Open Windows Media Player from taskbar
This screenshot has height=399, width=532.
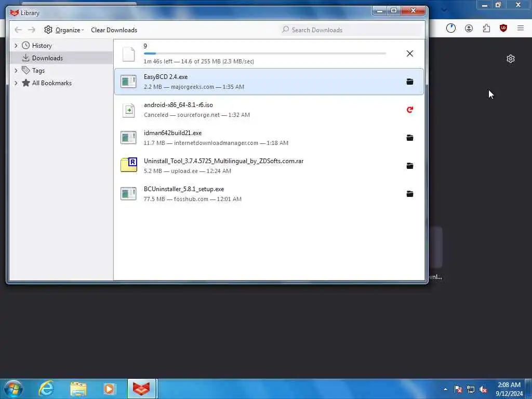click(109, 389)
